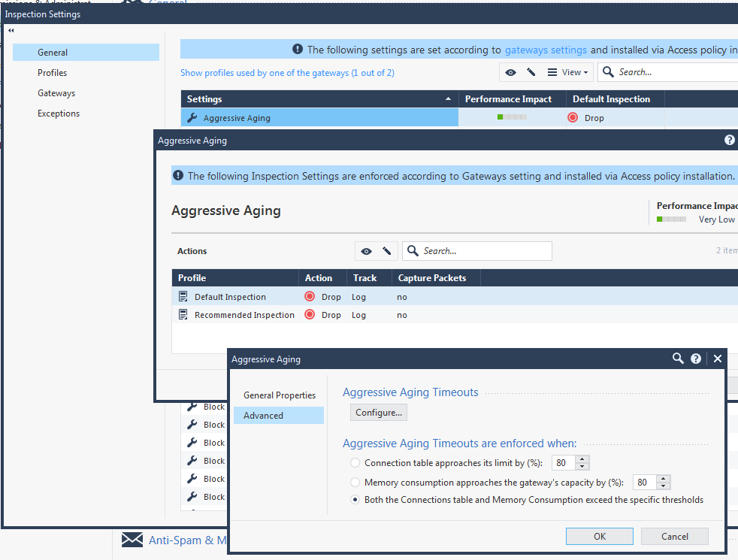The height and width of the screenshot is (560, 738).
Task: Click the pencil edit icon in Actions toolbar
Action: tap(386, 251)
